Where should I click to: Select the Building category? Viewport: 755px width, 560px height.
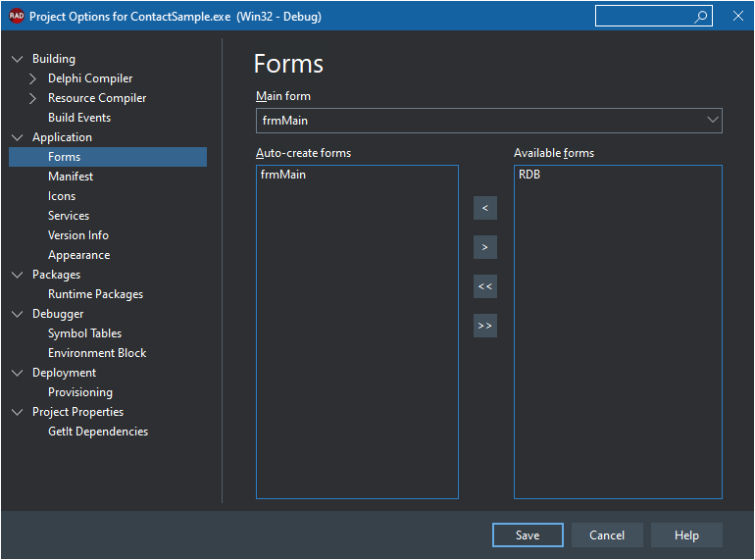click(54, 59)
